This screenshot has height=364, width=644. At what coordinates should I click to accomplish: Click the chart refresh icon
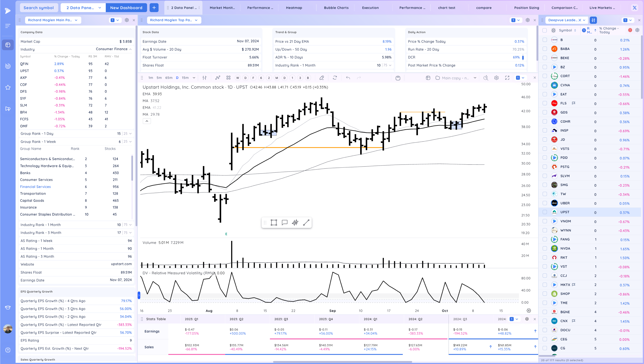click(335, 78)
